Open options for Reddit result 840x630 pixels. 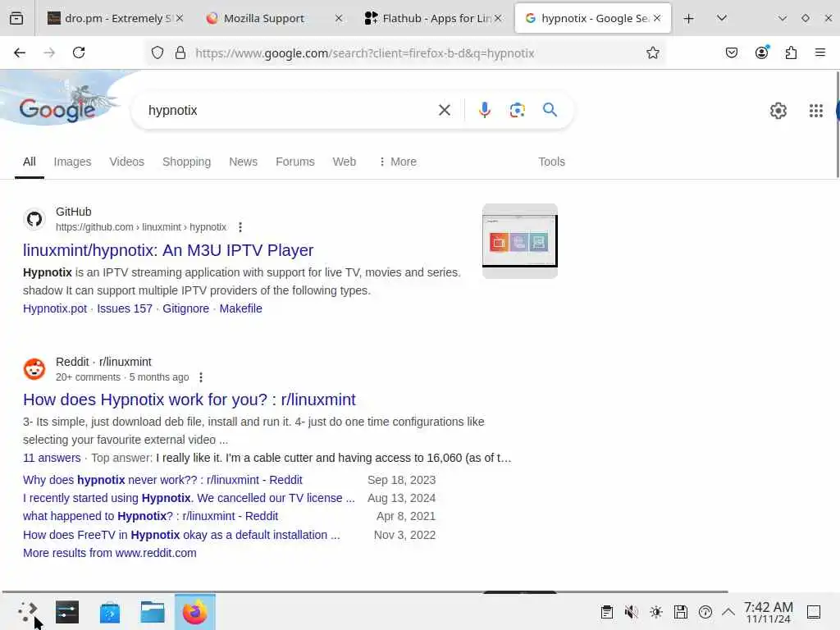click(201, 377)
